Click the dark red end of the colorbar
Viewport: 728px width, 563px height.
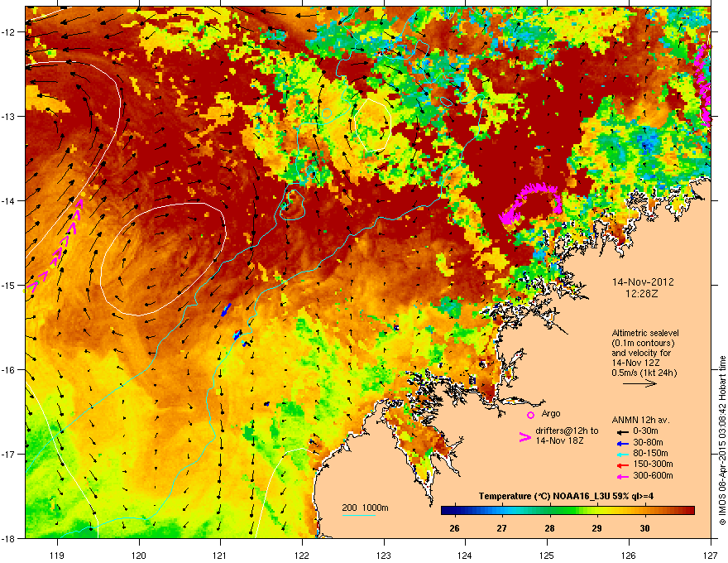tap(689, 511)
